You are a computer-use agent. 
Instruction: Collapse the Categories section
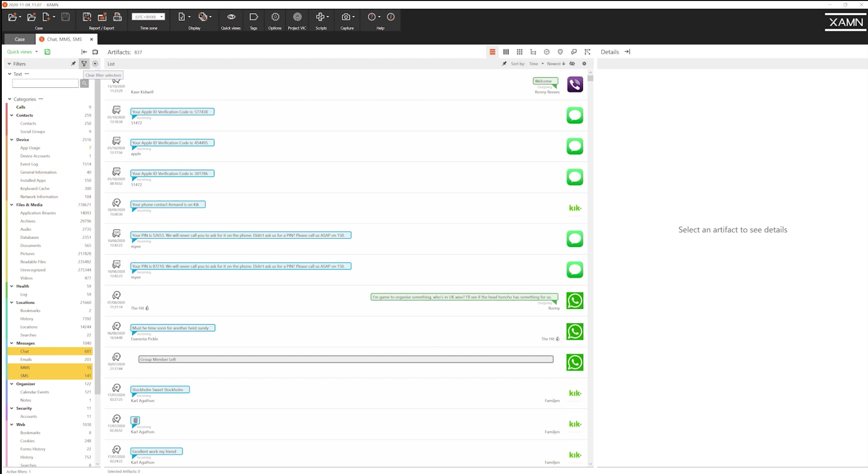tap(10, 99)
